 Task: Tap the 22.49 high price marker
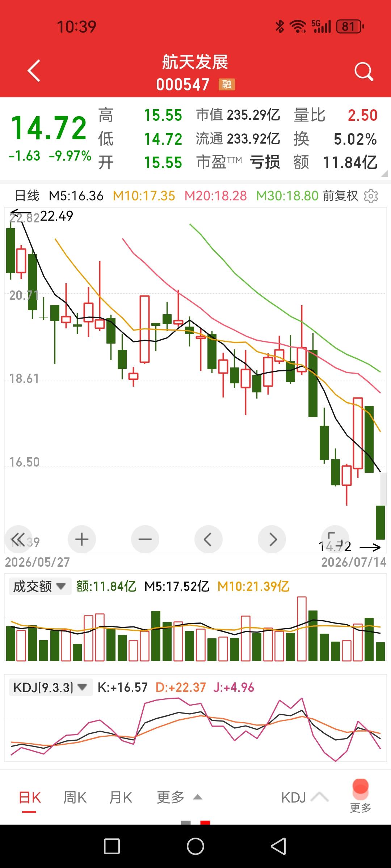click(x=56, y=216)
